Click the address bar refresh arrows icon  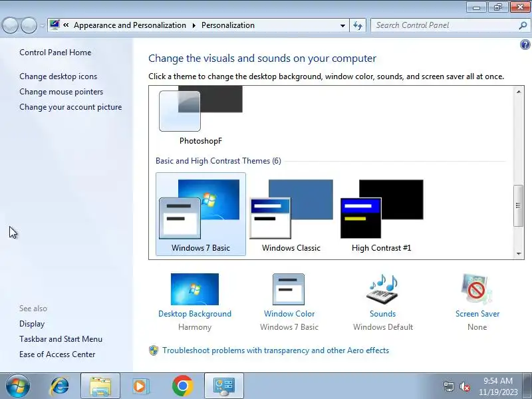358,25
